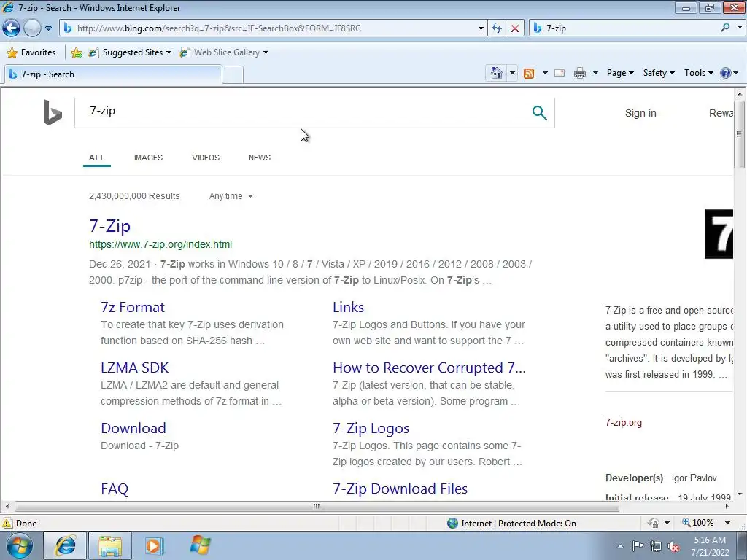Click the Print icon
This screenshot has height=560, width=747.
tap(580, 73)
